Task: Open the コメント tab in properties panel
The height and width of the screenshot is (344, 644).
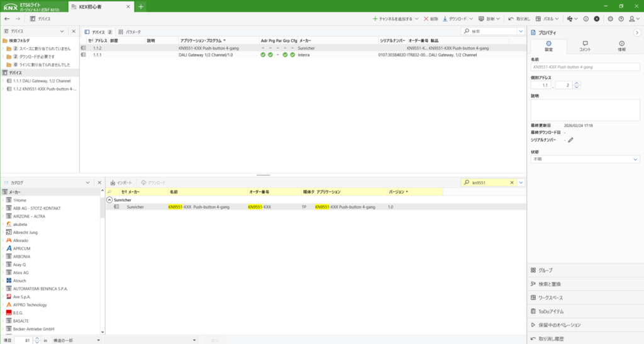Action: (585, 46)
